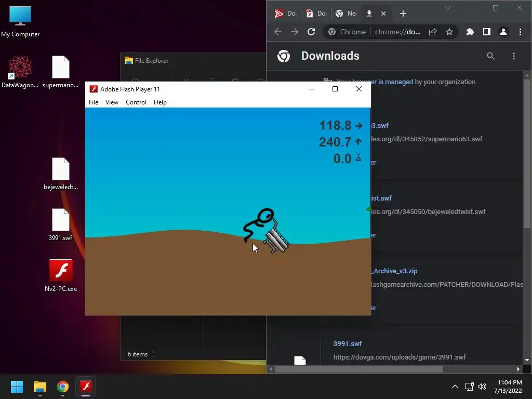Open the Control menu in Flash Player
Viewport: 532px width, 399px height.
[x=136, y=102]
